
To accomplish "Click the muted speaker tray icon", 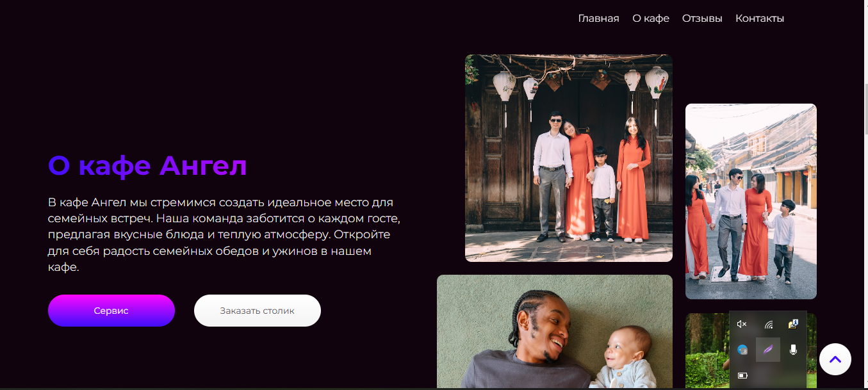I will point(742,324).
